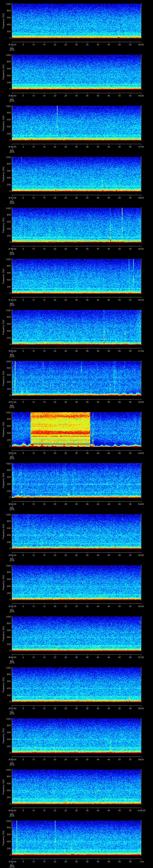Click the vertical spike near 43s in 8:50:00 spectrogram
Image resolution: width=153 pixels, height=868 pixels.
[x=104, y=327]
